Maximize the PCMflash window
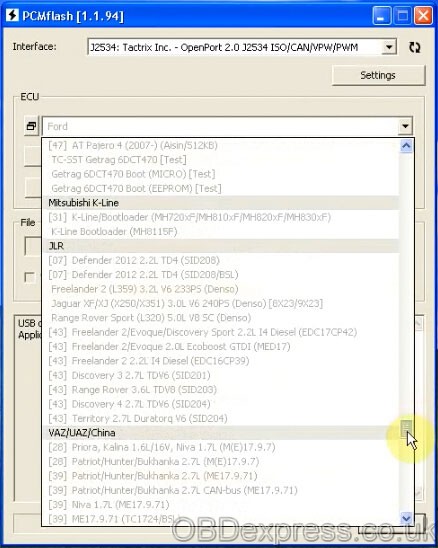The width and height of the screenshot is (438, 548). [x=402, y=16]
